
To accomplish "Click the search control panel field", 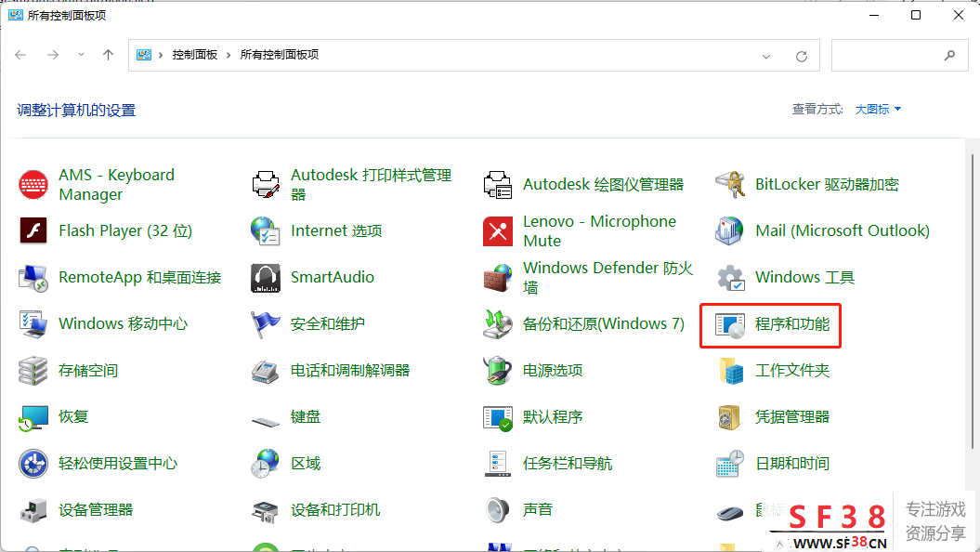I will pos(900,55).
